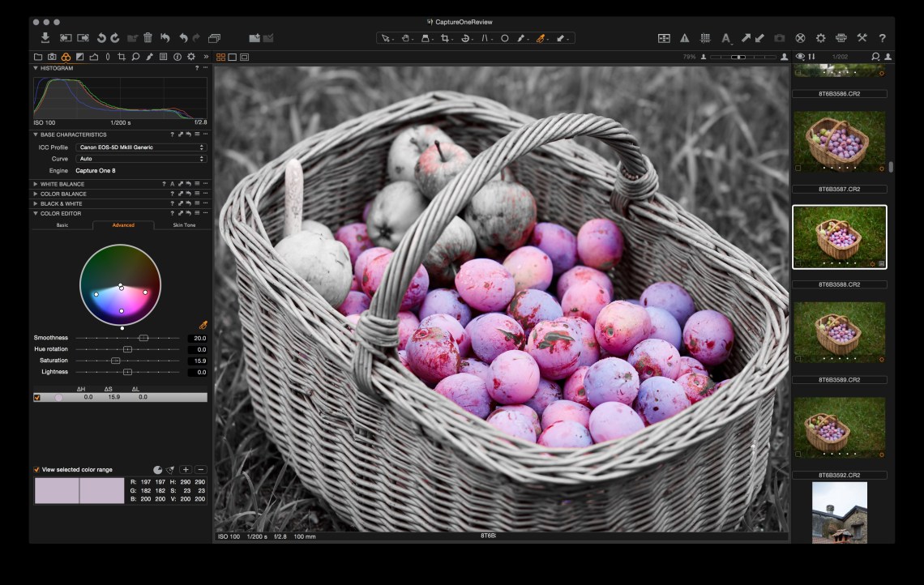Viewport: 924px width, 585px height.
Task: Click the exposure warning triangle icon
Action: [x=685, y=38]
